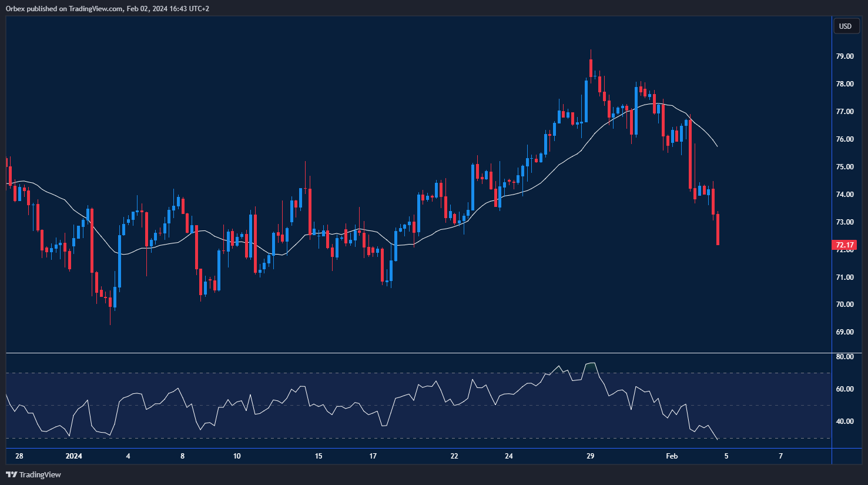This screenshot has width=868, height=485.
Task: Click the '15' date label on time axis
Action: tap(319, 456)
